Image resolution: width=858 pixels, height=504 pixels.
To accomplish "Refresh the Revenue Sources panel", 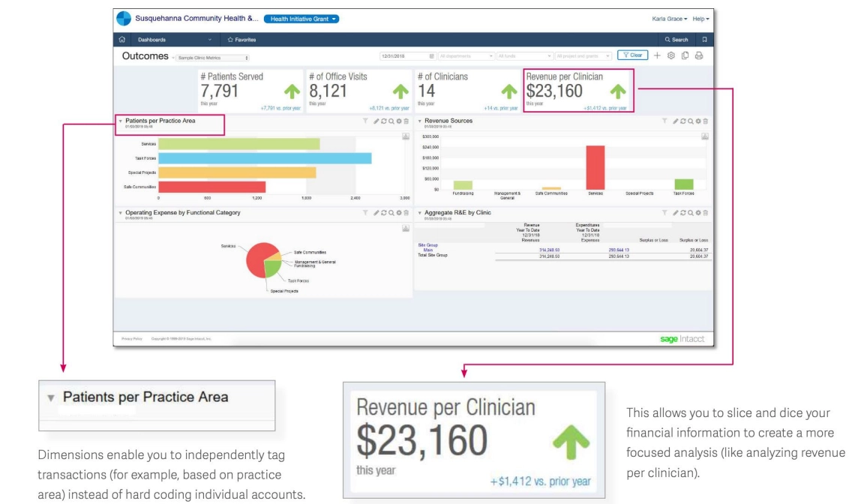I will [689, 121].
